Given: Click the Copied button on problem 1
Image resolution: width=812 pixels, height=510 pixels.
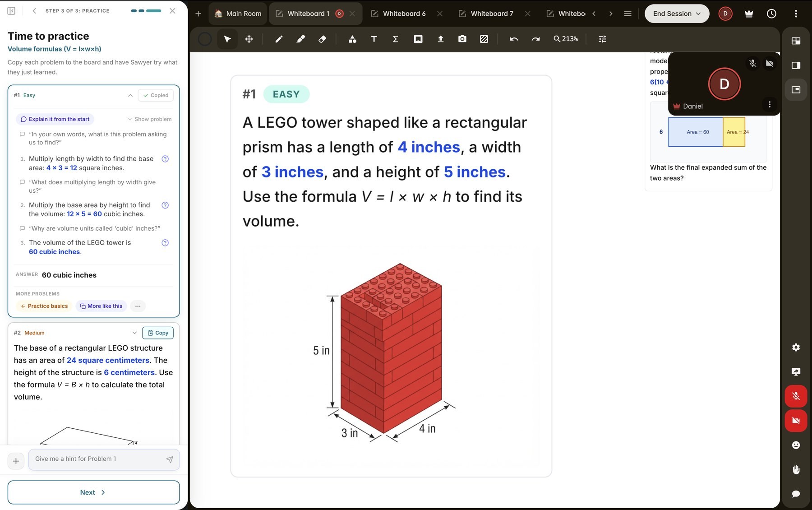Looking at the screenshot, I should 156,95.
